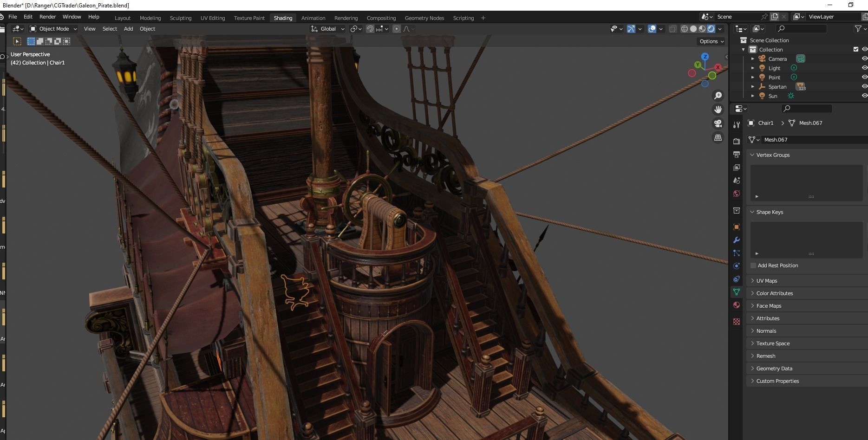Choose the Intersect selection mode icon

[66, 41]
